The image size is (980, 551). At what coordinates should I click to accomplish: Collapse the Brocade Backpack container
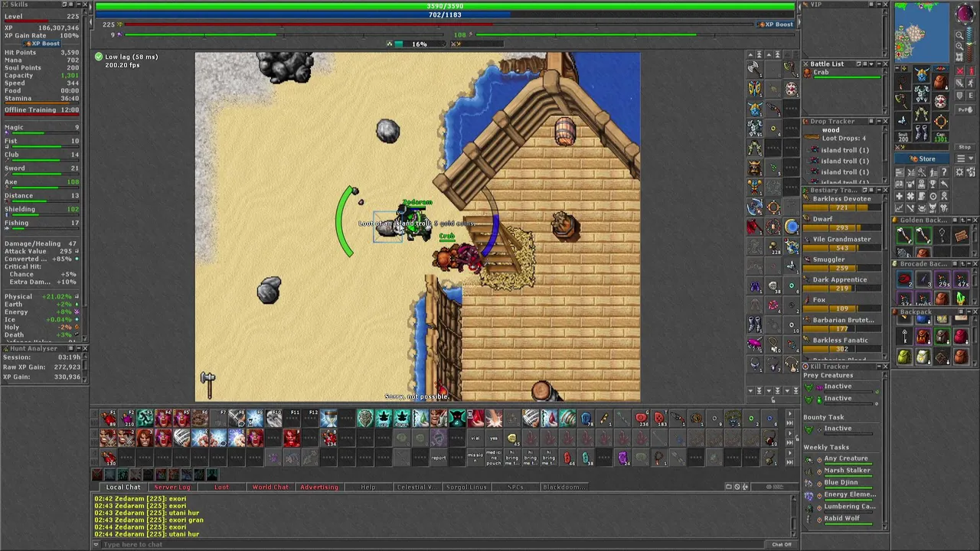[969, 264]
